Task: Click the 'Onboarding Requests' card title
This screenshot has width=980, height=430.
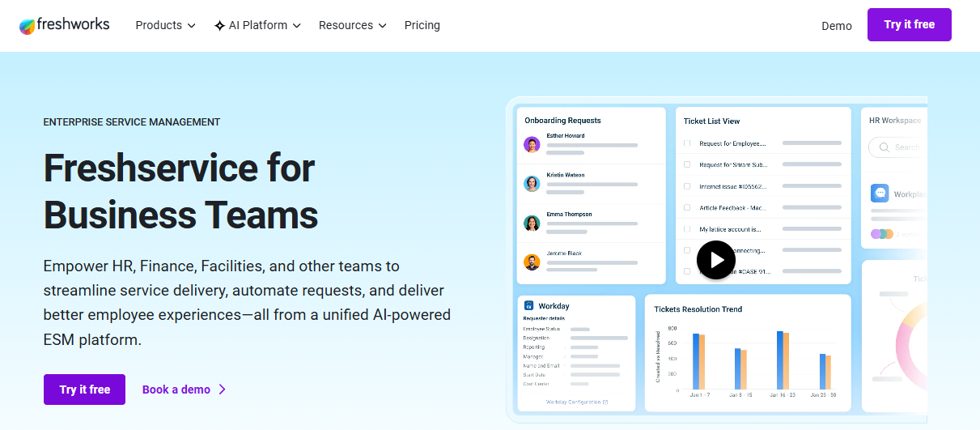Action: 562,121
